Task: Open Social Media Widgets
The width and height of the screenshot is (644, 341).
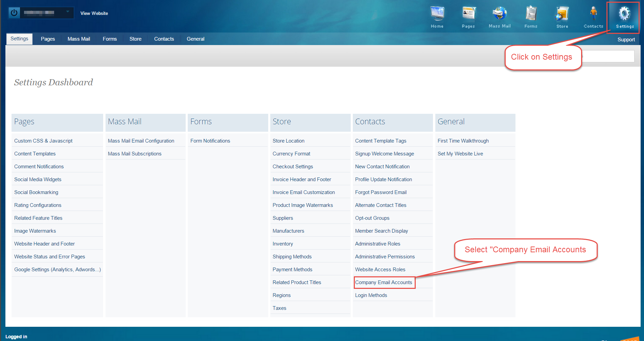Action: pyautogui.click(x=38, y=179)
